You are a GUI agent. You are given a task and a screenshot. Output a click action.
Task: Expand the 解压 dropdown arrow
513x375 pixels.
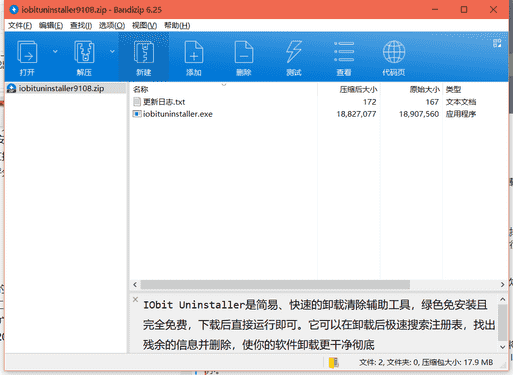(x=112, y=51)
